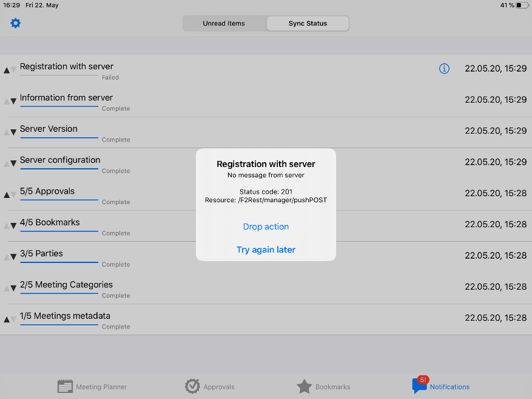Switch to Unread Items segment

(224, 24)
